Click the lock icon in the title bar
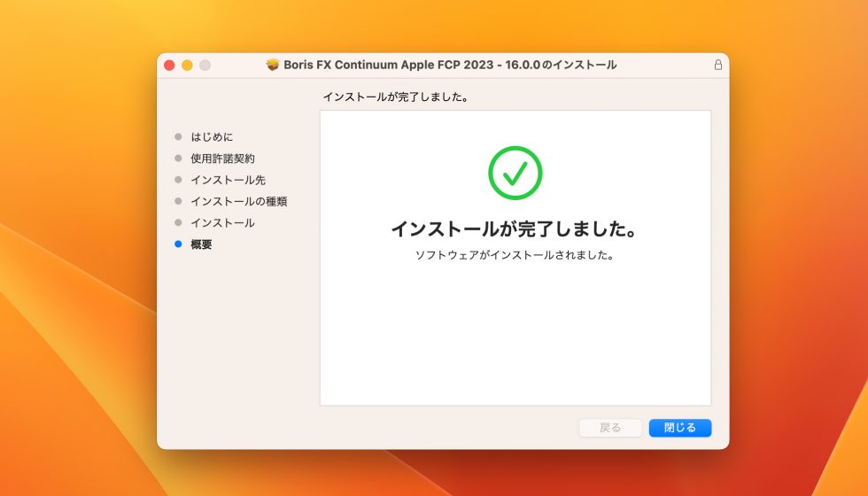This screenshot has height=496, width=868. click(718, 65)
